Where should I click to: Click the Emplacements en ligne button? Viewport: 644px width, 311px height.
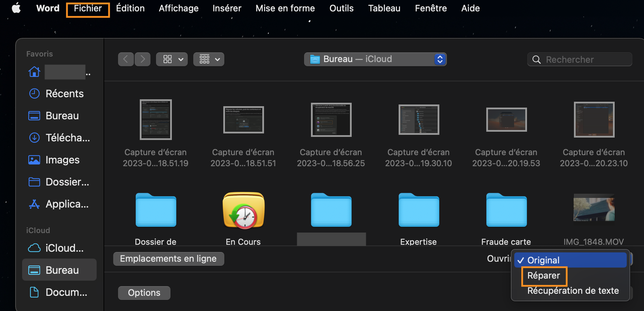point(168,259)
